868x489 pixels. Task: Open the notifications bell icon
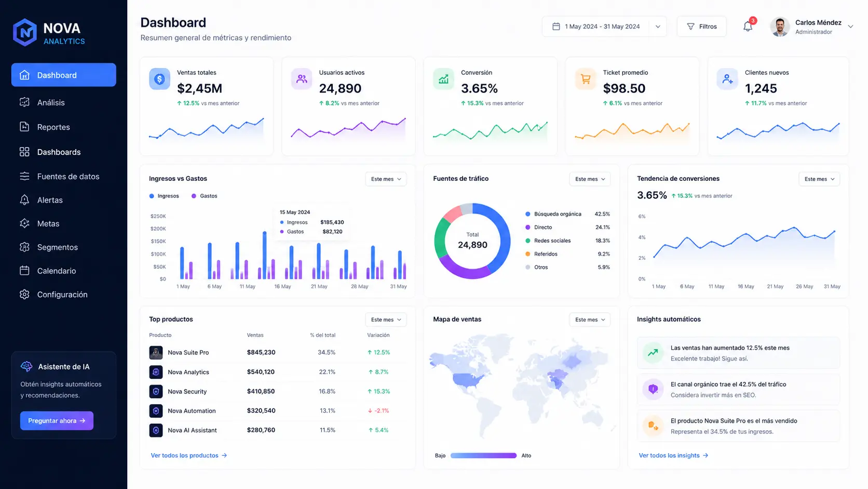748,26
